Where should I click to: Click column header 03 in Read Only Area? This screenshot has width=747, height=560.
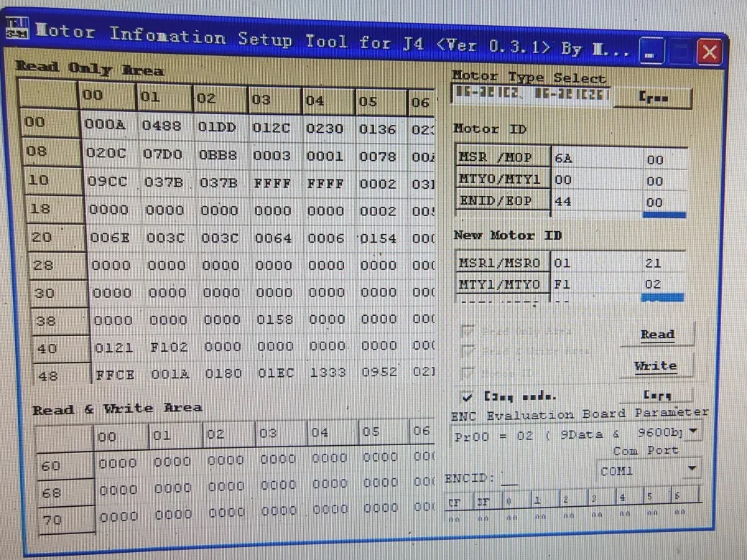pyautogui.click(x=275, y=100)
